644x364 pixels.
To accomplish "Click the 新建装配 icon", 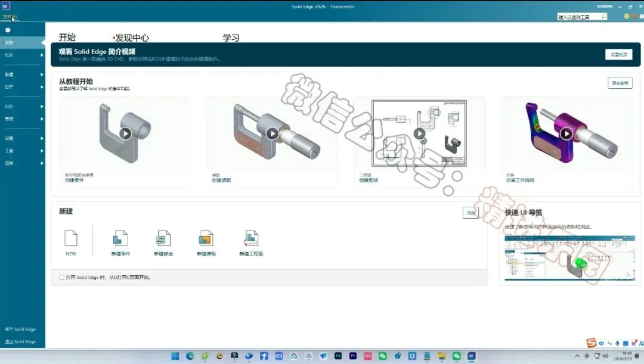I will (x=206, y=238).
